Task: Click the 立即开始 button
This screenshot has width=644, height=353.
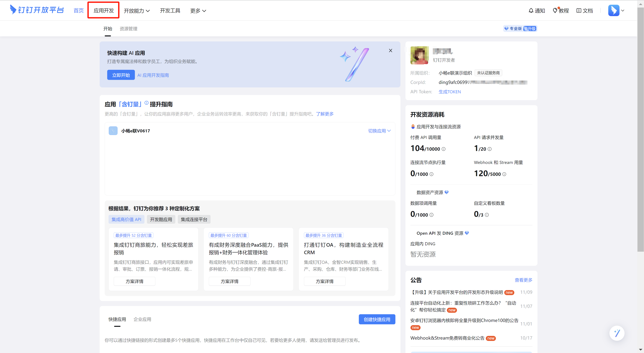Action: tap(121, 75)
